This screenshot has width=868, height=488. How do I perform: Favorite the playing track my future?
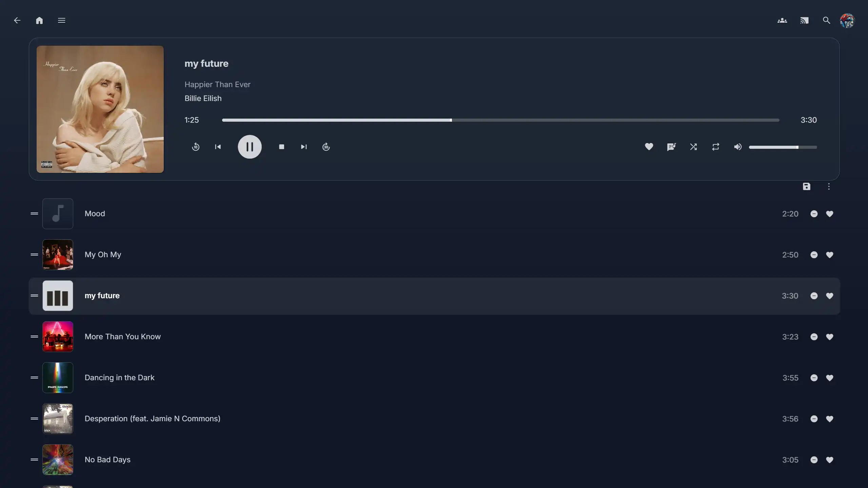pos(649,147)
